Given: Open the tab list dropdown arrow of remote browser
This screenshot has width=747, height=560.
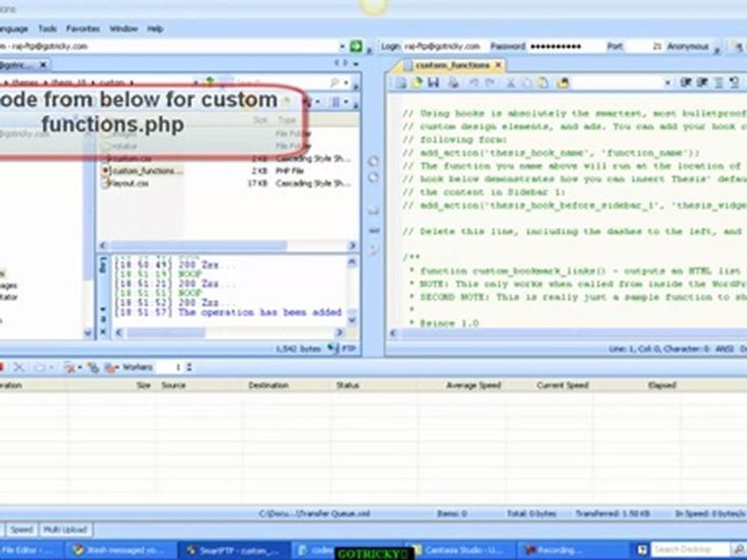Looking at the screenshot, I should [356, 63].
